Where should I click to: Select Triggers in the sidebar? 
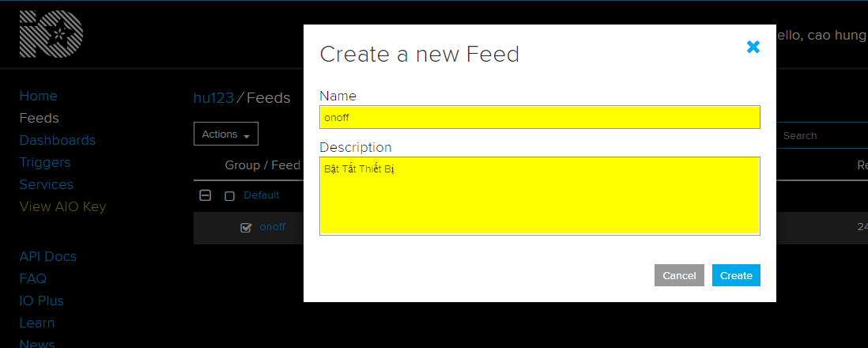pyautogui.click(x=45, y=162)
